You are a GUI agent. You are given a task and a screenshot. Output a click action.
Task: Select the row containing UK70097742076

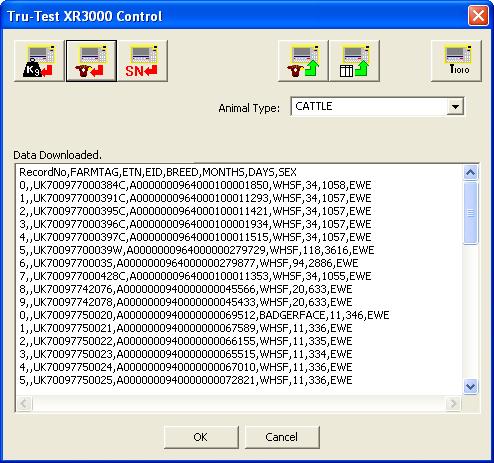click(x=186, y=289)
